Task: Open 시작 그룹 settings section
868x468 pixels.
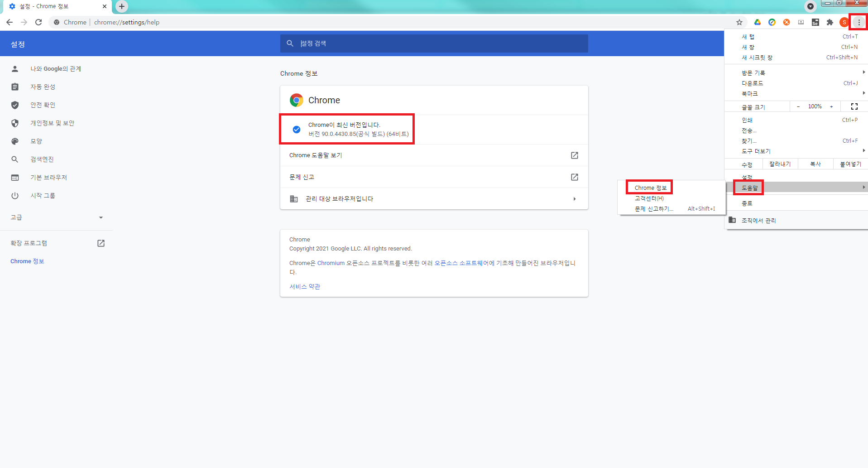Action: click(x=56, y=196)
